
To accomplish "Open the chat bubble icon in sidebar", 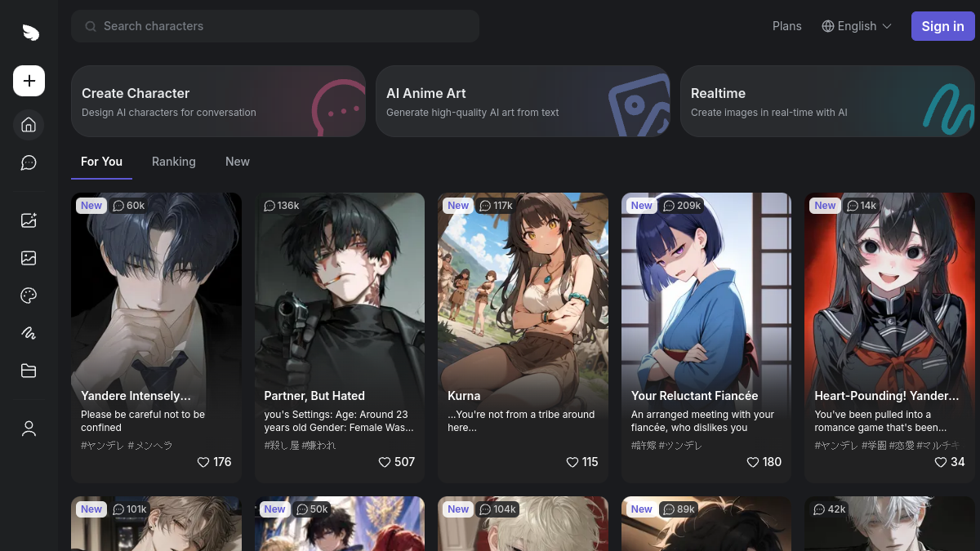I will click(x=29, y=162).
